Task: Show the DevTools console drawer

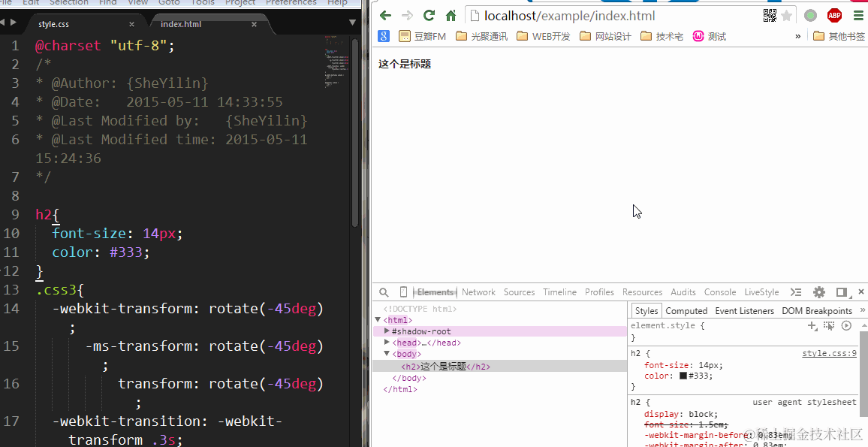Action: (x=796, y=292)
